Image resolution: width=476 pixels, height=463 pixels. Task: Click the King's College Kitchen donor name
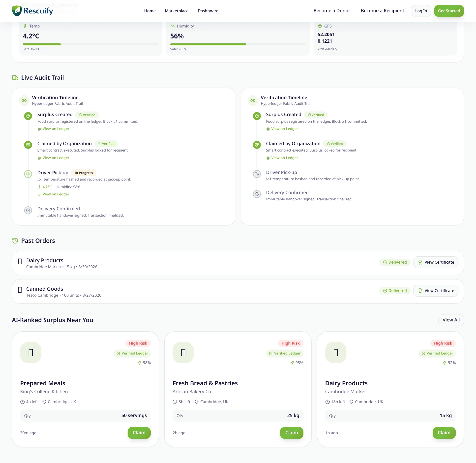coord(44,392)
